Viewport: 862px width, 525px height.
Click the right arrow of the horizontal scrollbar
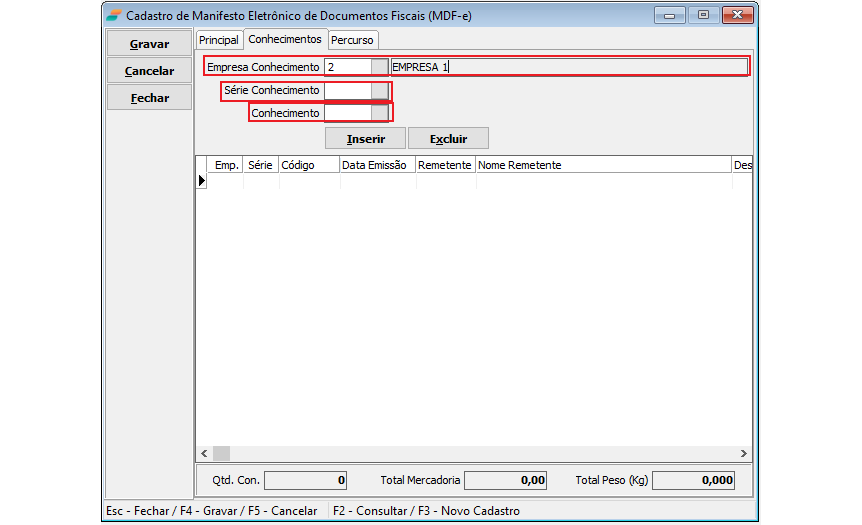[x=743, y=453]
